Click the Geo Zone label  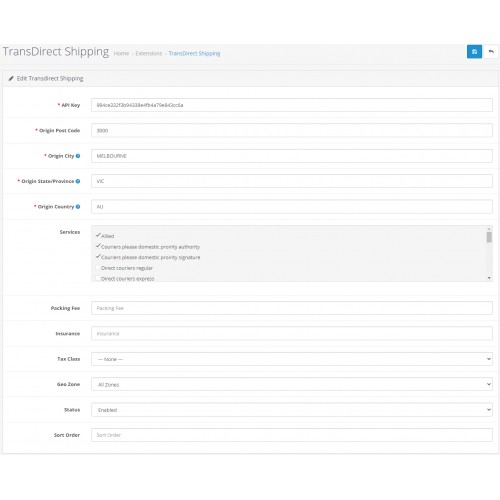(x=68, y=384)
